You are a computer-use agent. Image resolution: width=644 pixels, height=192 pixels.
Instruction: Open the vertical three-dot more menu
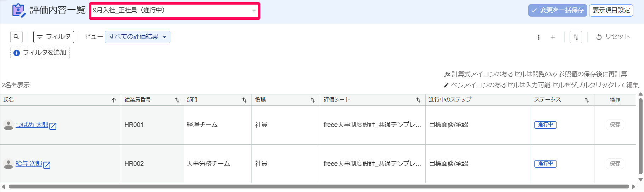point(539,37)
